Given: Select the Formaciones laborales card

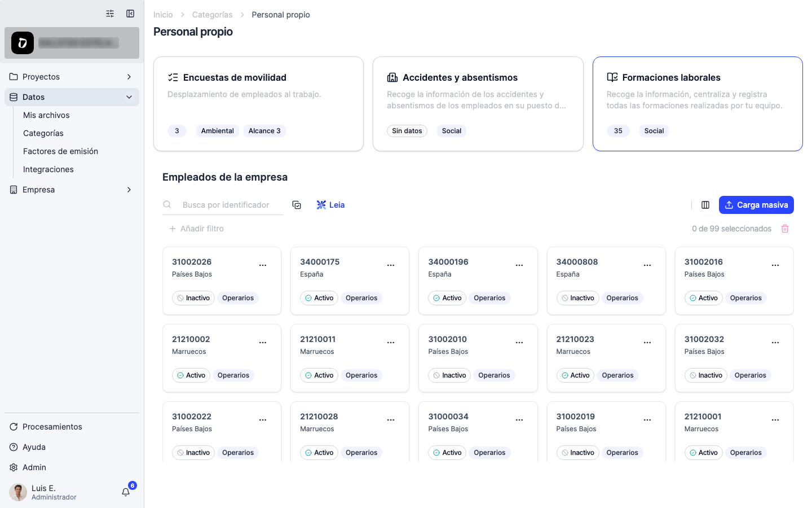Looking at the screenshot, I should pos(698,104).
